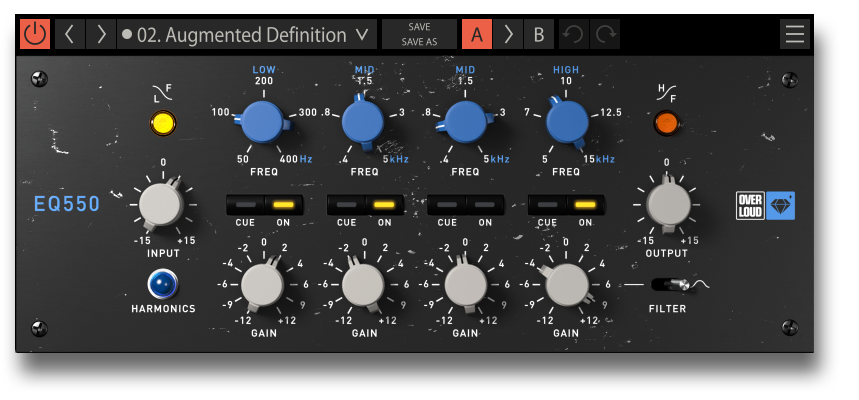Viewport: 859px width, 400px height.
Task: Turn on the second MID band ON switch
Action: [x=485, y=205]
